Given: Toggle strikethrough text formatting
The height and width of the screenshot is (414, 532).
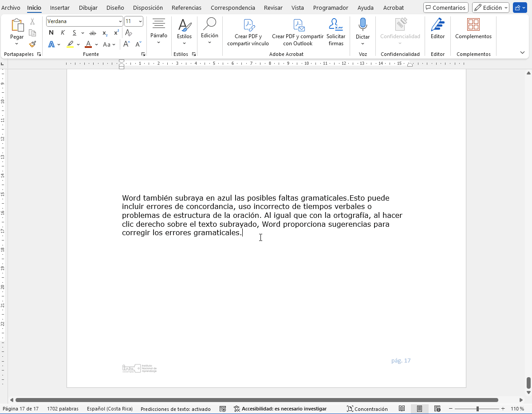Looking at the screenshot, I should point(93,33).
